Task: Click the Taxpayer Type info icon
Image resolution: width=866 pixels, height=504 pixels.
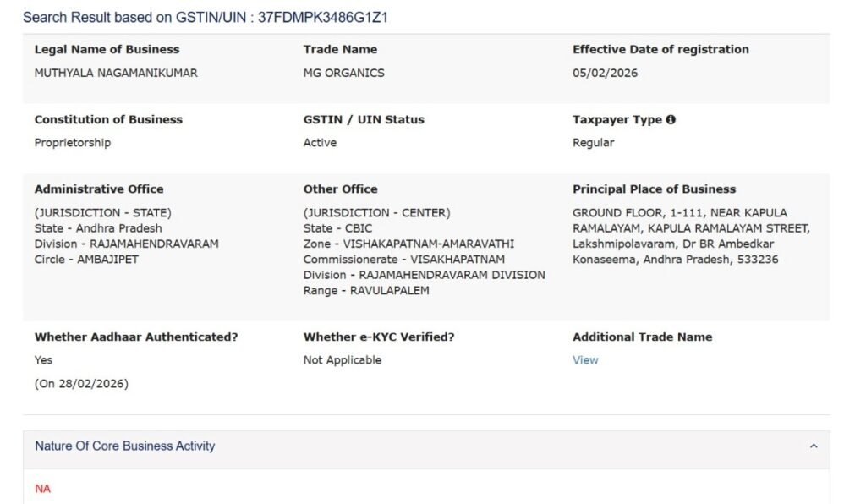Action: click(x=671, y=120)
